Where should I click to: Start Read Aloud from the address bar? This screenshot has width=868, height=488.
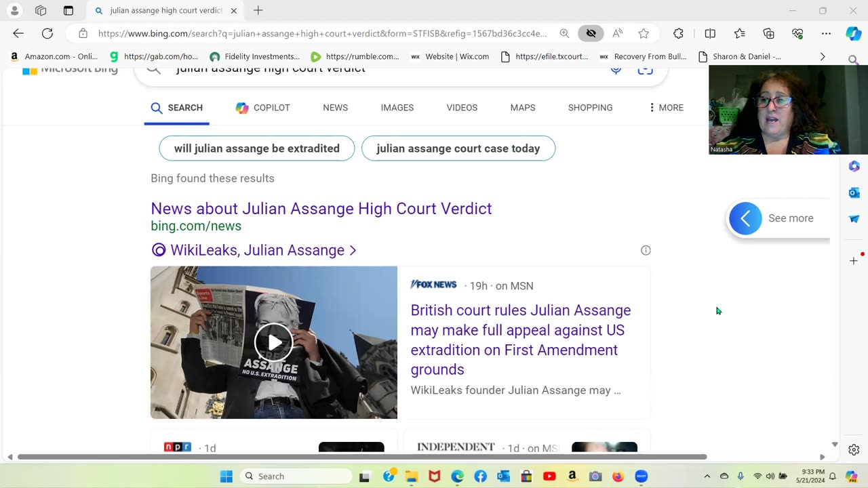[617, 33]
